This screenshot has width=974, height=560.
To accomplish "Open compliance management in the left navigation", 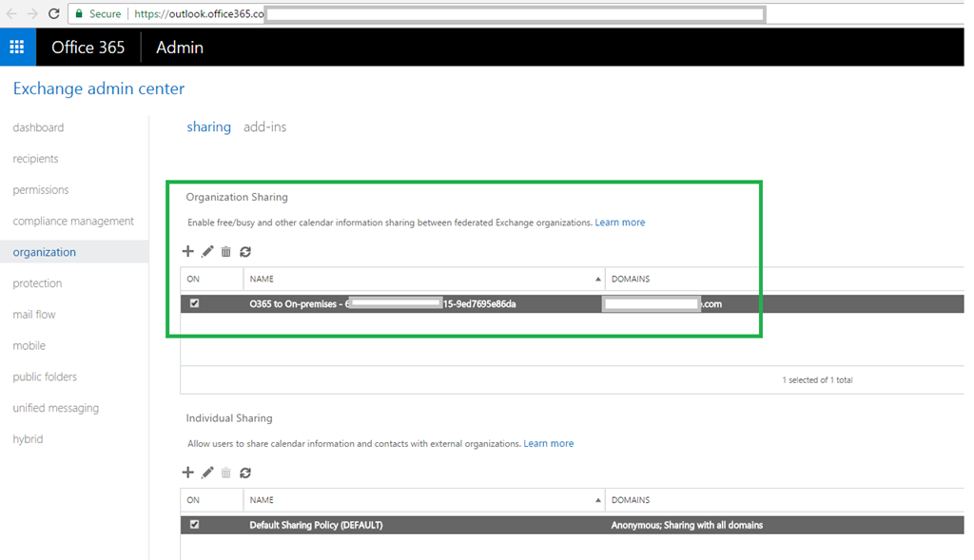I will (x=73, y=221).
